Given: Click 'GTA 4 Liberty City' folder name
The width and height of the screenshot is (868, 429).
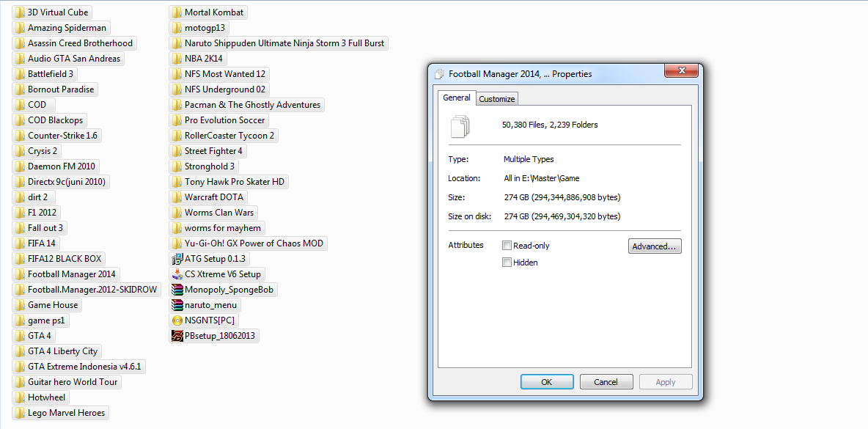Looking at the screenshot, I should tap(62, 351).
